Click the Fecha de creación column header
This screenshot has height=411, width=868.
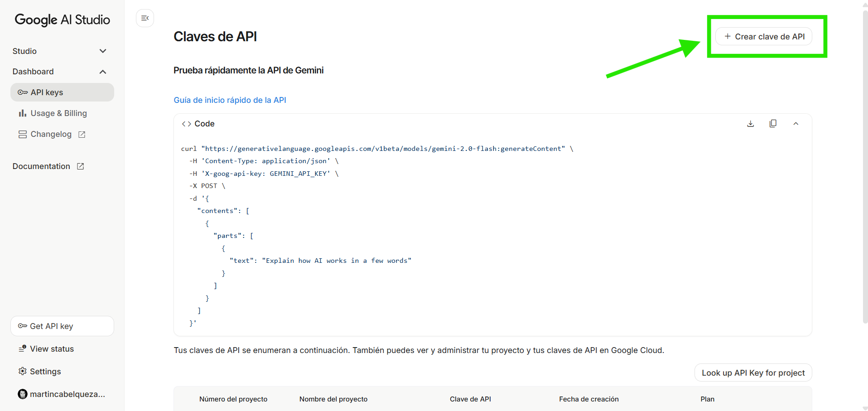click(589, 399)
